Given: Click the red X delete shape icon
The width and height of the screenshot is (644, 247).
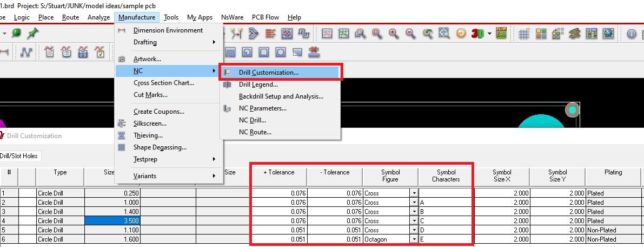Looking at the screenshot, I should [x=314, y=52].
